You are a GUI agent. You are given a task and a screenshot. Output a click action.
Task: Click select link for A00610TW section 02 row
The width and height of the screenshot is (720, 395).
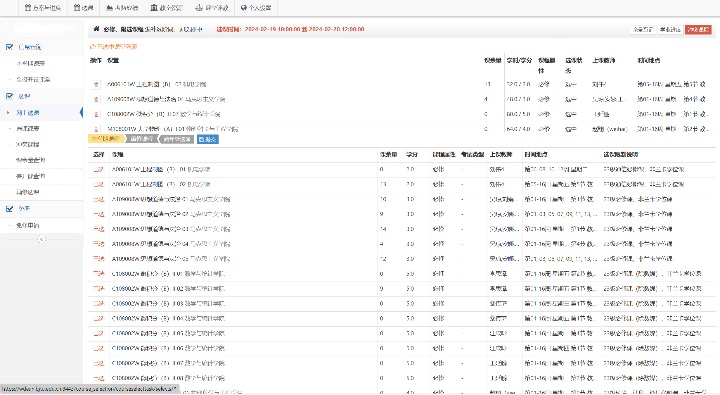coord(98,184)
